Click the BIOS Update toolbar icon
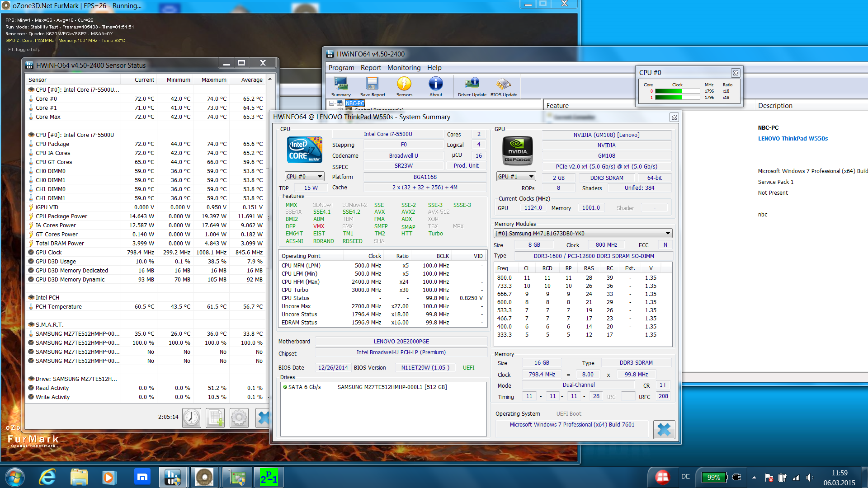 [x=504, y=87]
